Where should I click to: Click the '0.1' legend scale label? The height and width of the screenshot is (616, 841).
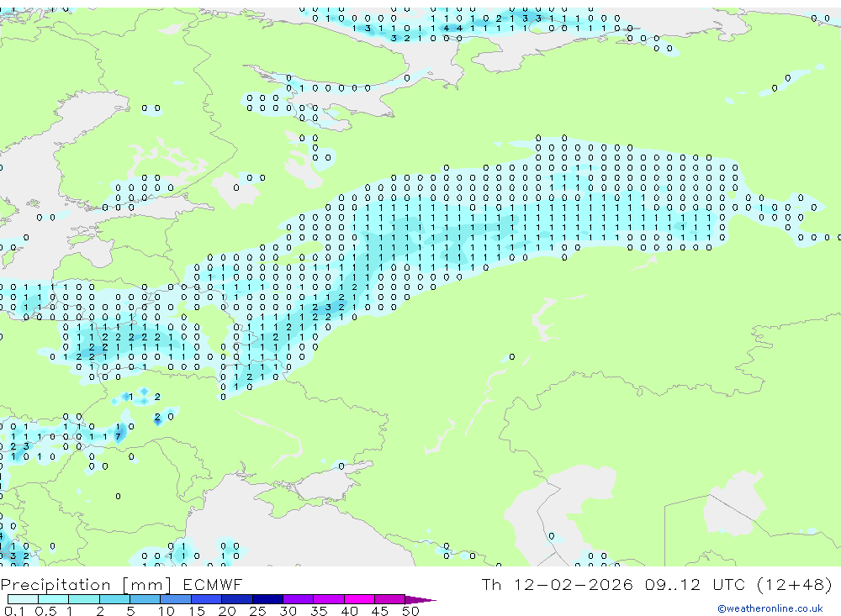(x=14, y=611)
